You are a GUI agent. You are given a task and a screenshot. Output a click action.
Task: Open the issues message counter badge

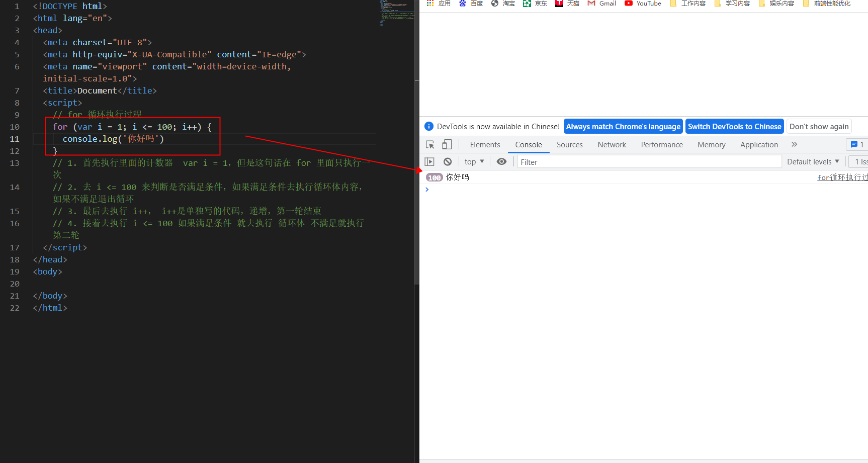click(x=857, y=144)
